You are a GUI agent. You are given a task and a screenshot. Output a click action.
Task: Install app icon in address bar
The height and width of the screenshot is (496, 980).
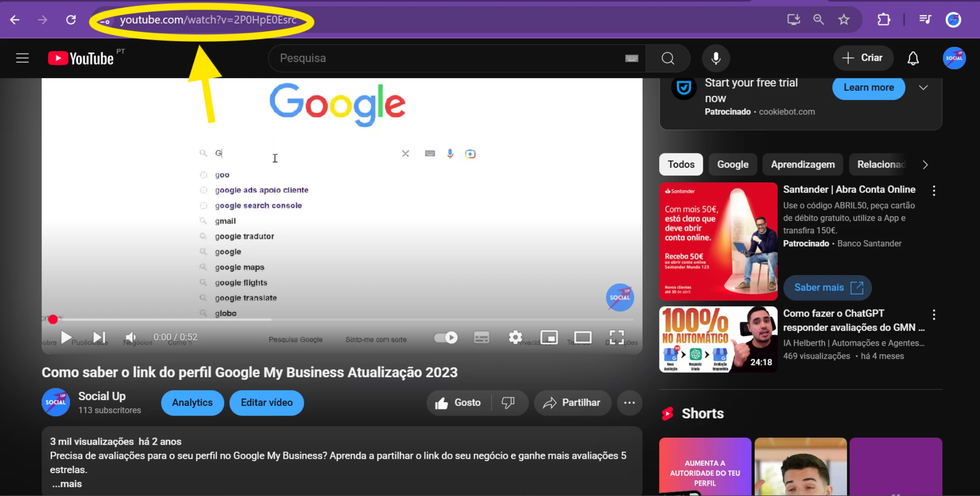[793, 19]
